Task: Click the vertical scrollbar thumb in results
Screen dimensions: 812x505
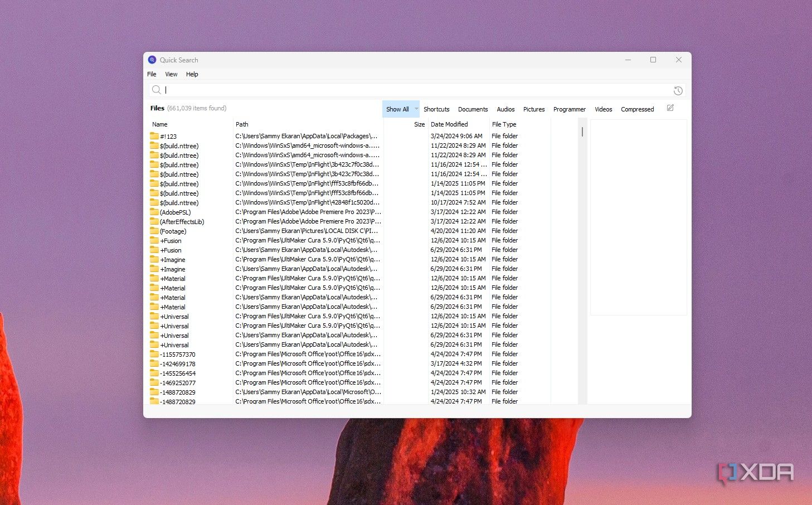Action: pos(582,132)
